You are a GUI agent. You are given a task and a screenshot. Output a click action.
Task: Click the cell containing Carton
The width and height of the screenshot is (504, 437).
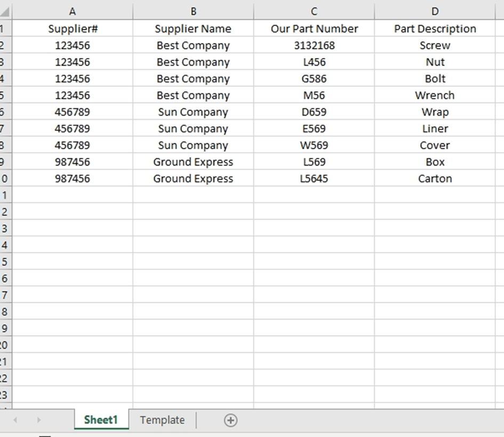click(x=435, y=178)
